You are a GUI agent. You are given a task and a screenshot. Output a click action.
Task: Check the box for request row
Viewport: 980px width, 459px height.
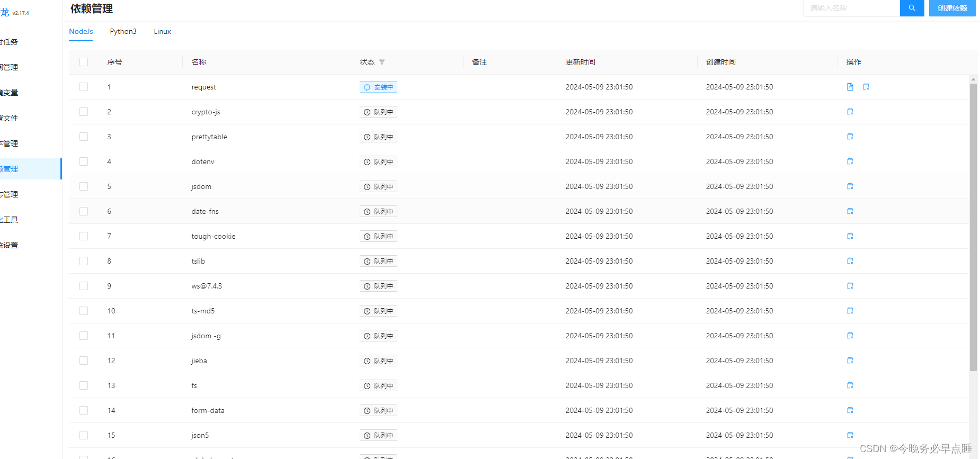tap(84, 87)
